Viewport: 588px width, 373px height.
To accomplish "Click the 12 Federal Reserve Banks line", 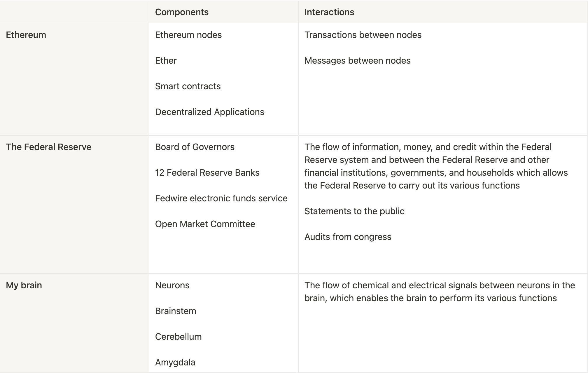I will 207,172.
